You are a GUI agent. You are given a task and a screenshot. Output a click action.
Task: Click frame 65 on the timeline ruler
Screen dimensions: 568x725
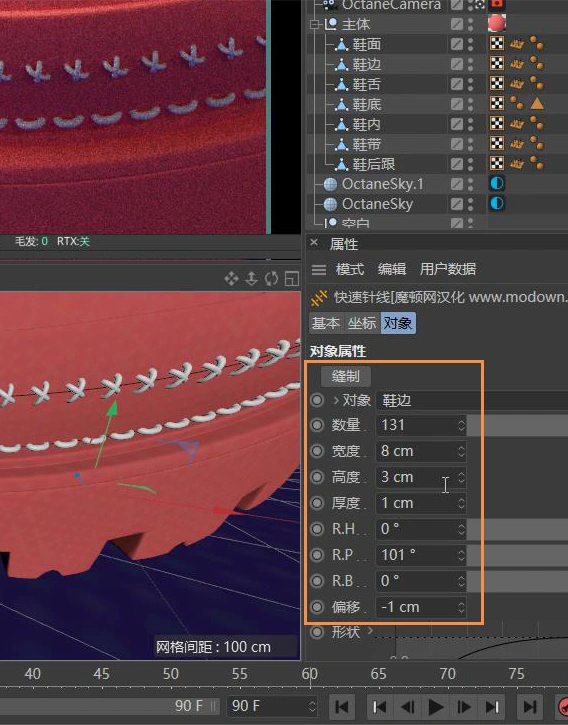coord(378,674)
